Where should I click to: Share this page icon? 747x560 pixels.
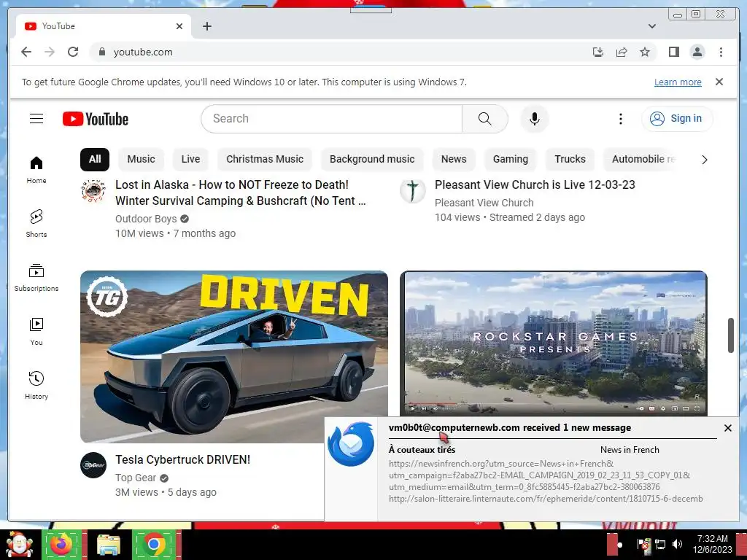click(x=622, y=52)
